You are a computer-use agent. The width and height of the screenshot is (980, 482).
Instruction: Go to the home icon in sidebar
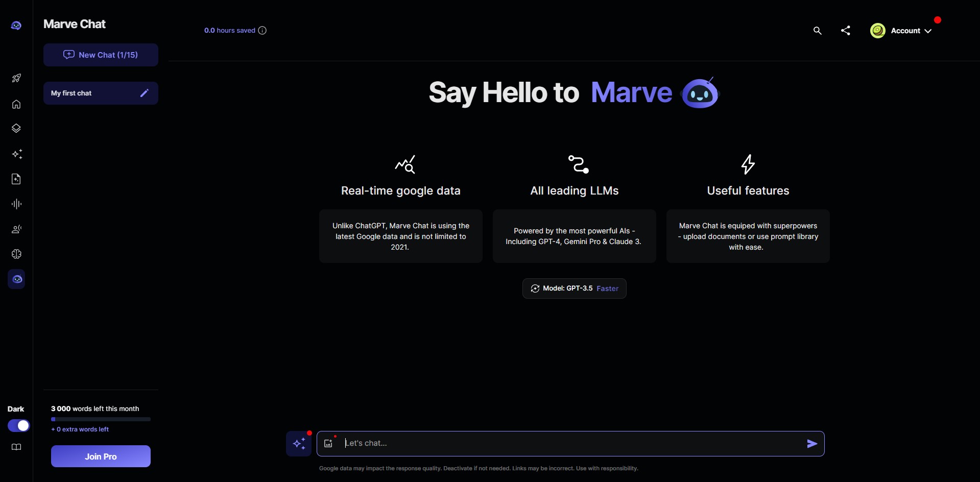(16, 104)
